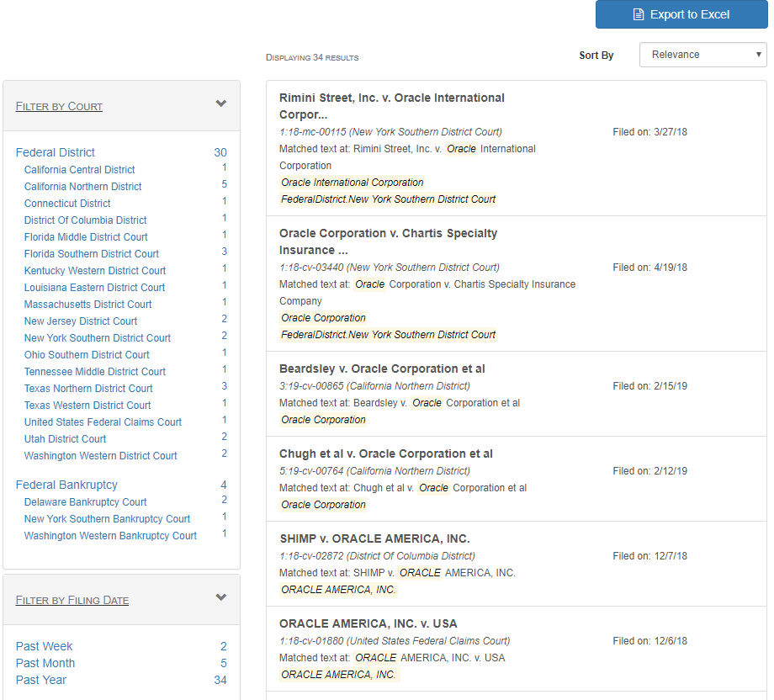
Task: Collapse the Filter by Court panel chevron
Action: point(221,104)
